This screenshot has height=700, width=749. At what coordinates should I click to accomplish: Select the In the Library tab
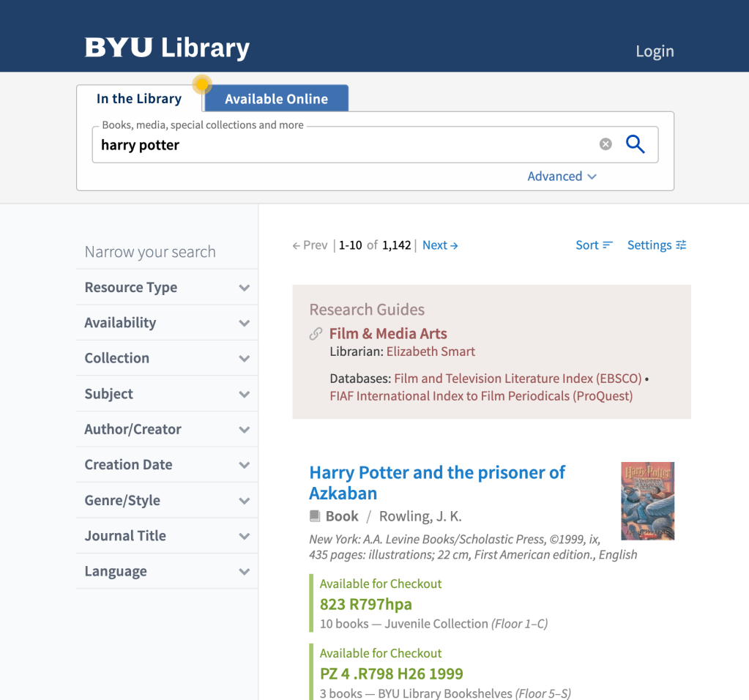pos(139,99)
